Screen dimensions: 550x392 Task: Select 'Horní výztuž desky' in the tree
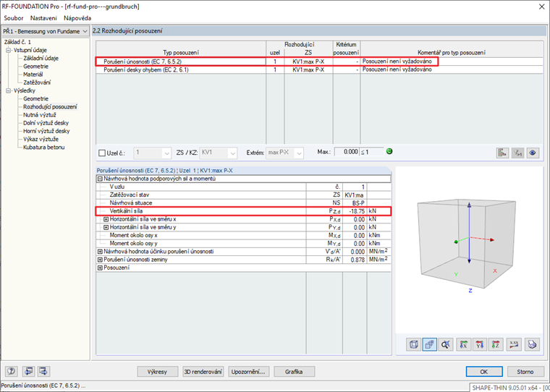click(x=46, y=131)
